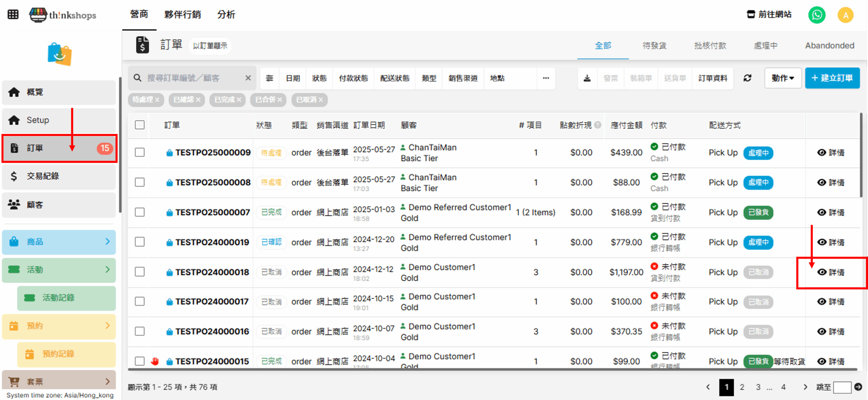868x400 pixels.
Task: Click the more filters ellipsis icon
Action: coord(546,78)
